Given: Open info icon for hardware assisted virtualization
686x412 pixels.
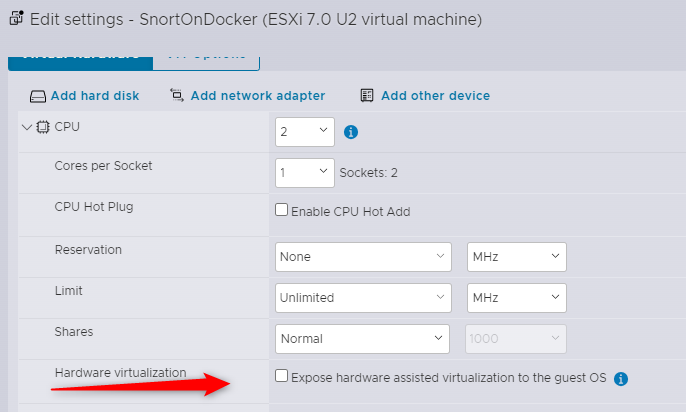Looking at the screenshot, I should [x=620, y=378].
